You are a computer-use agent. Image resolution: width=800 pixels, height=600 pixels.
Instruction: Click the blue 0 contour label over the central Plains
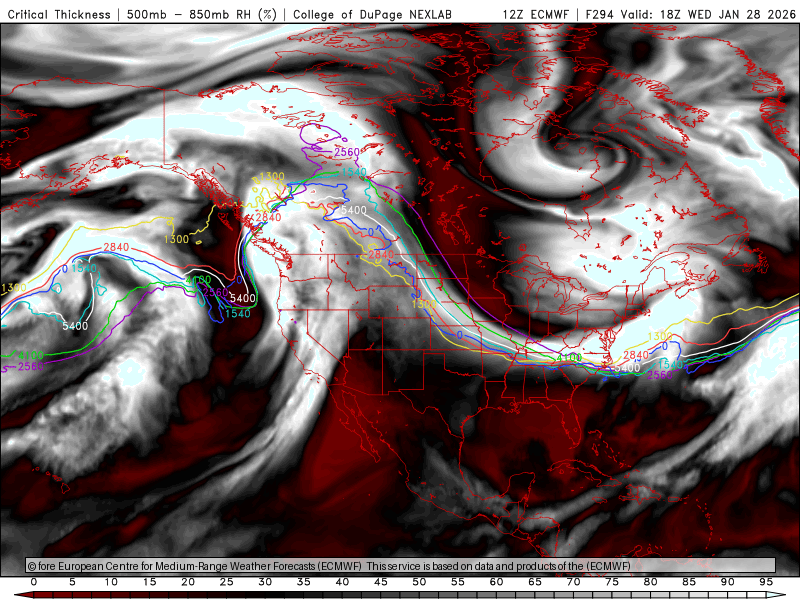tap(460, 335)
